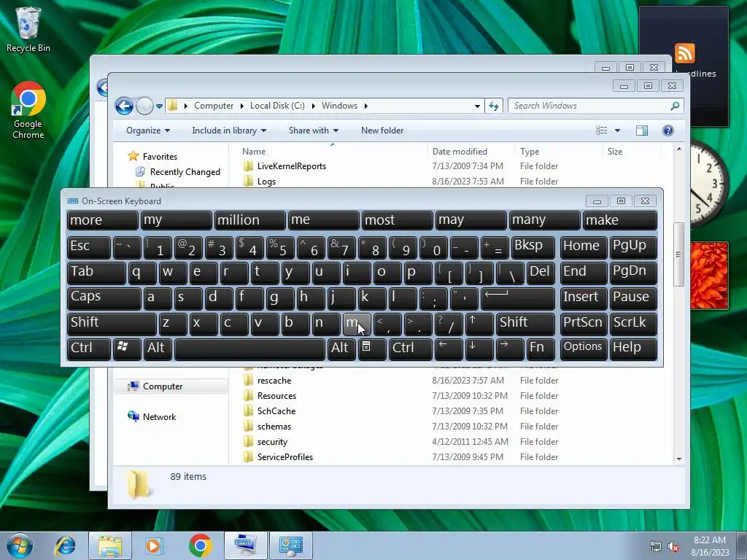Open the Share with menu

(313, 131)
